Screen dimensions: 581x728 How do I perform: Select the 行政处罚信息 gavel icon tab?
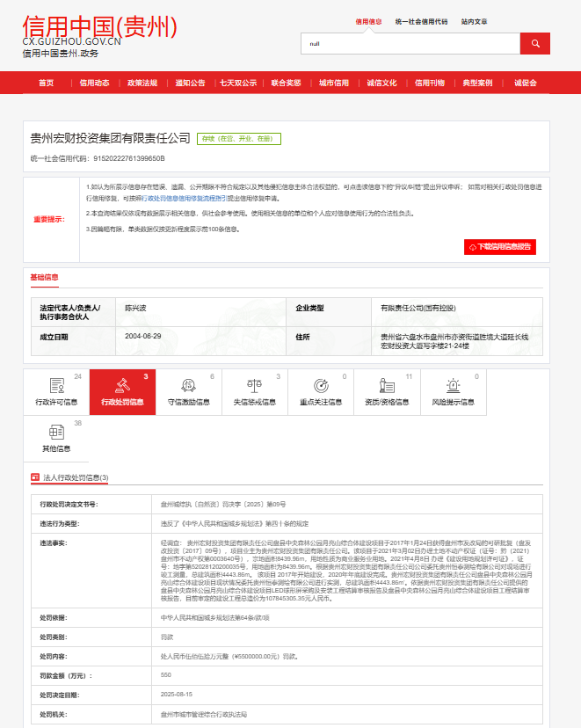click(x=122, y=392)
